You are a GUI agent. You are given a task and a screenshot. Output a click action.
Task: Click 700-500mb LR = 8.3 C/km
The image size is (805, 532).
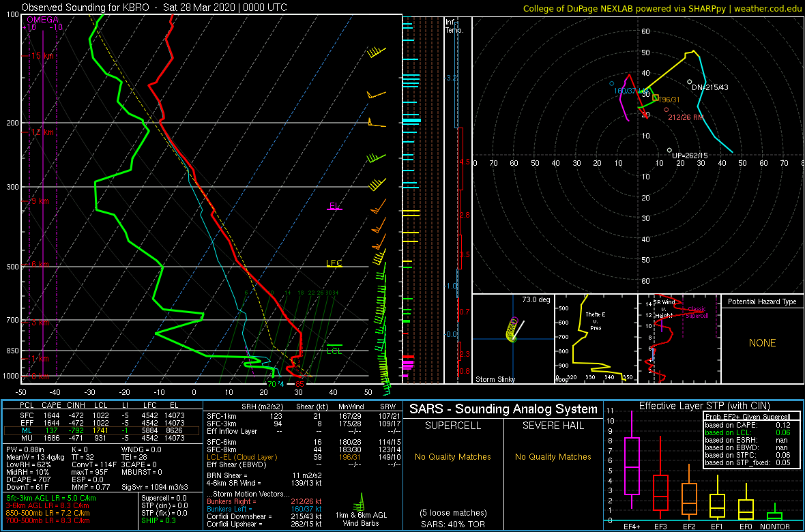[46, 520]
